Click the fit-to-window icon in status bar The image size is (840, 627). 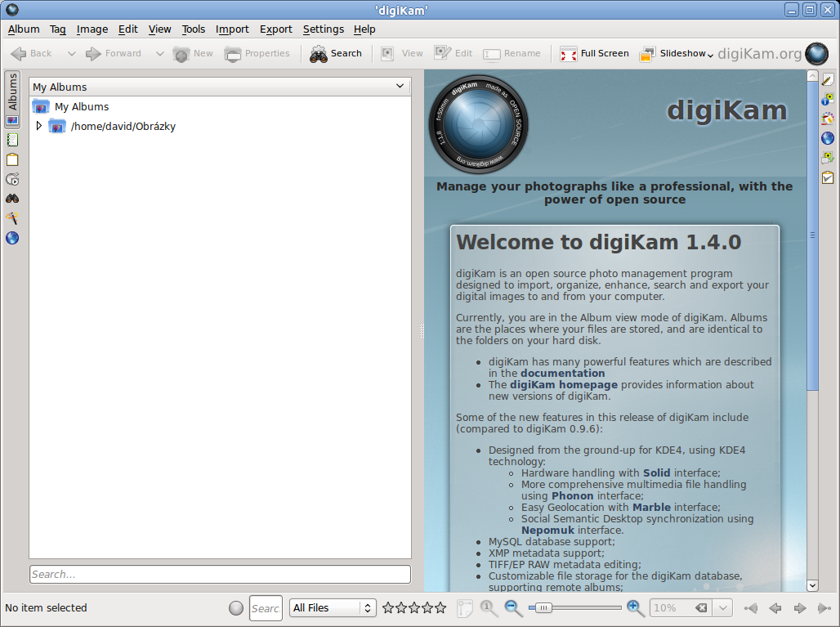[x=464, y=607]
